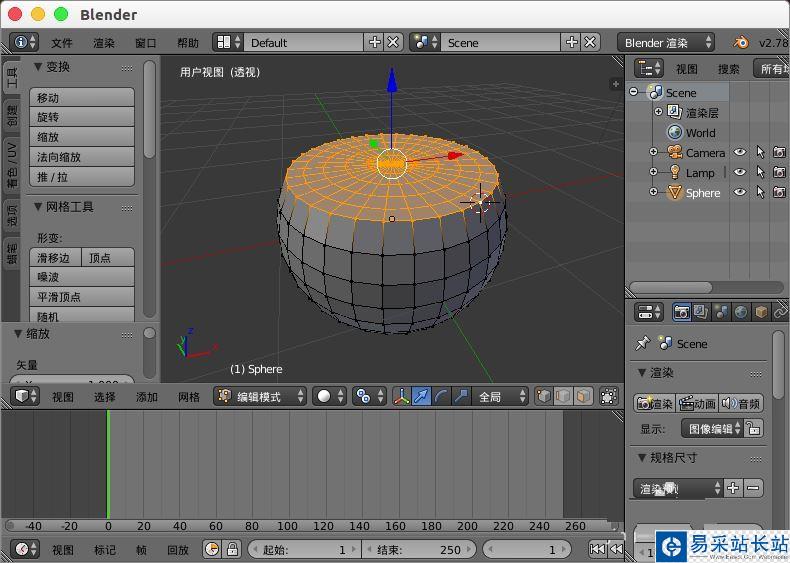
Task: Click the 旋转 tool button
Action: 82,117
